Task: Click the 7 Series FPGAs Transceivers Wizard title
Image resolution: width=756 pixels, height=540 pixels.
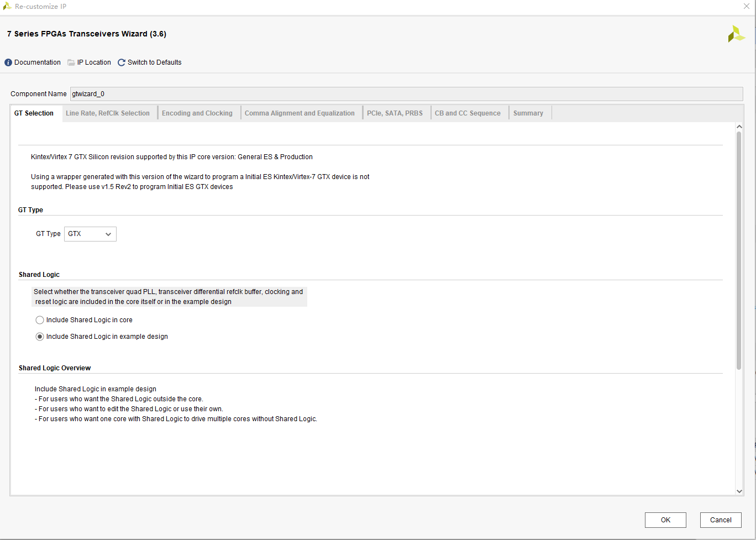Action: [x=87, y=34]
